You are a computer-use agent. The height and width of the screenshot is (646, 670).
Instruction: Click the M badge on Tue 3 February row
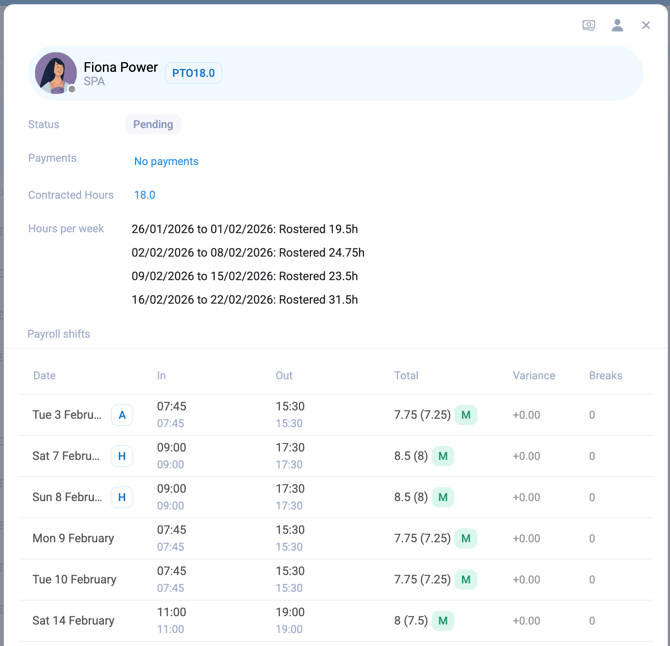click(466, 415)
